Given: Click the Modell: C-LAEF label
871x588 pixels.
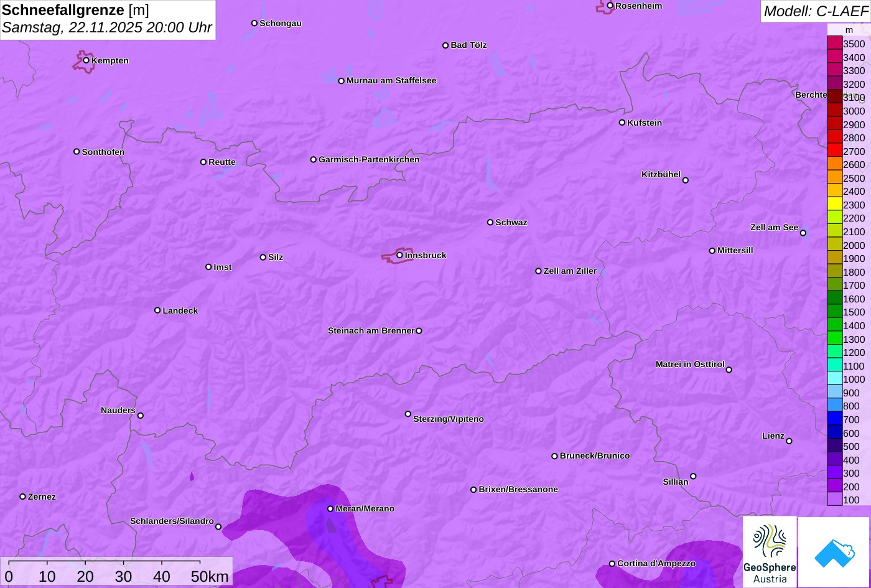Looking at the screenshot, I should point(816,11).
